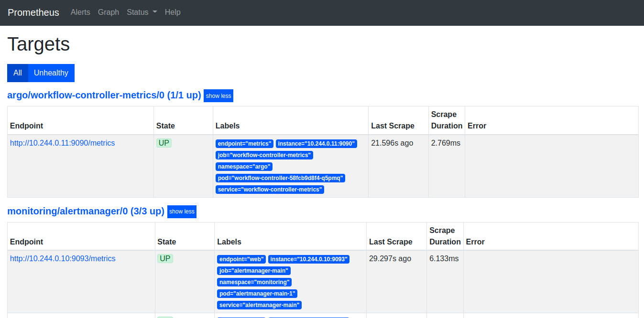Open the 10.244.0.11:9090 metrics endpoint
The image size is (644, 318).
62,143
